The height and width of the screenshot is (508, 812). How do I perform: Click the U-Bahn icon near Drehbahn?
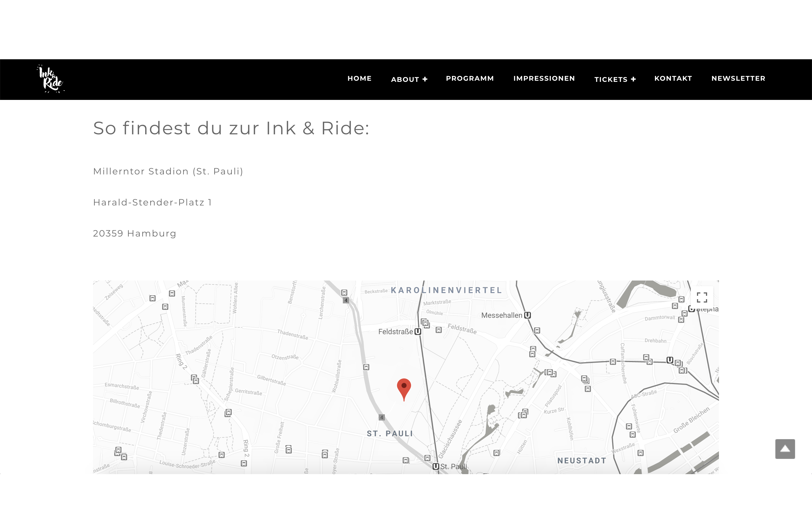pos(670,360)
